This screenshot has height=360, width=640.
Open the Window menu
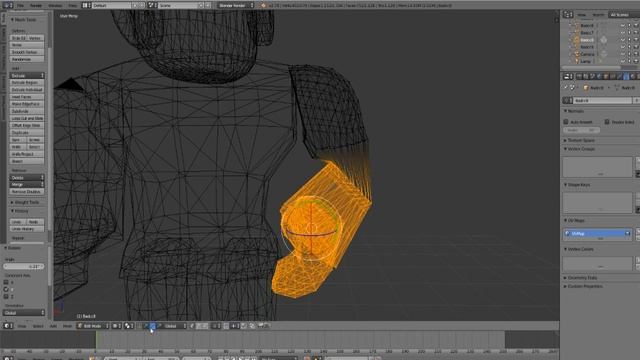coord(56,5)
